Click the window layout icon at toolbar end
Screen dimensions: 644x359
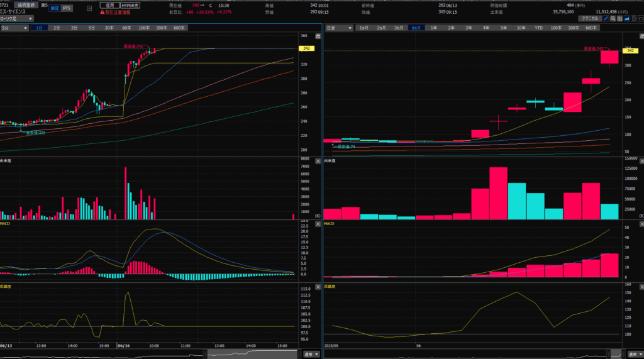[x=641, y=18]
